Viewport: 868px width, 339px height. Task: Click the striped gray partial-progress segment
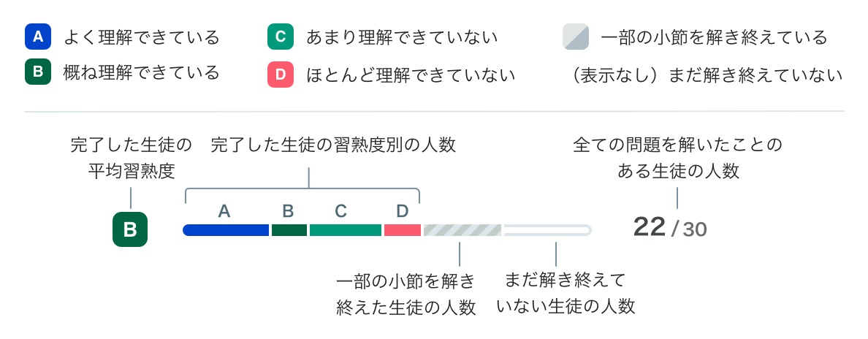462,230
